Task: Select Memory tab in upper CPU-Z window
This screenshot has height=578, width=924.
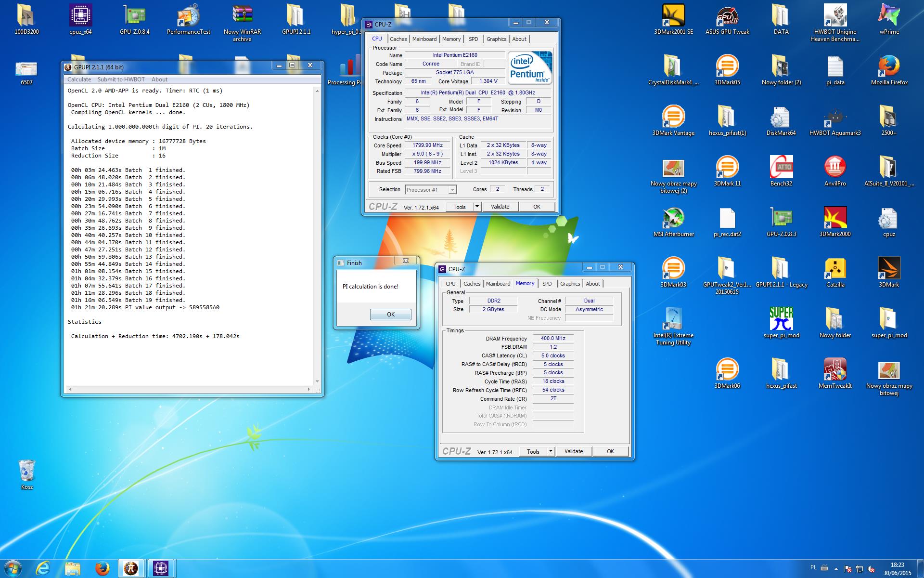Action: (x=451, y=39)
